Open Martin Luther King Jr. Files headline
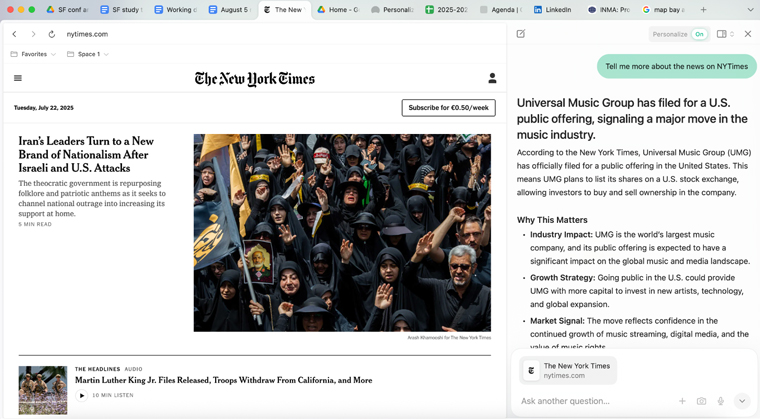 pos(223,380)
